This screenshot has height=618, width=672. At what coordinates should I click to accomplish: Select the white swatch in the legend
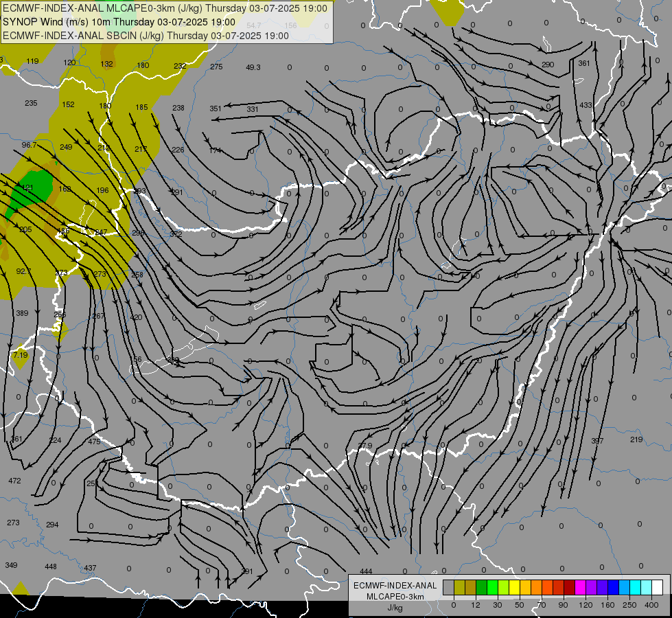658,587
